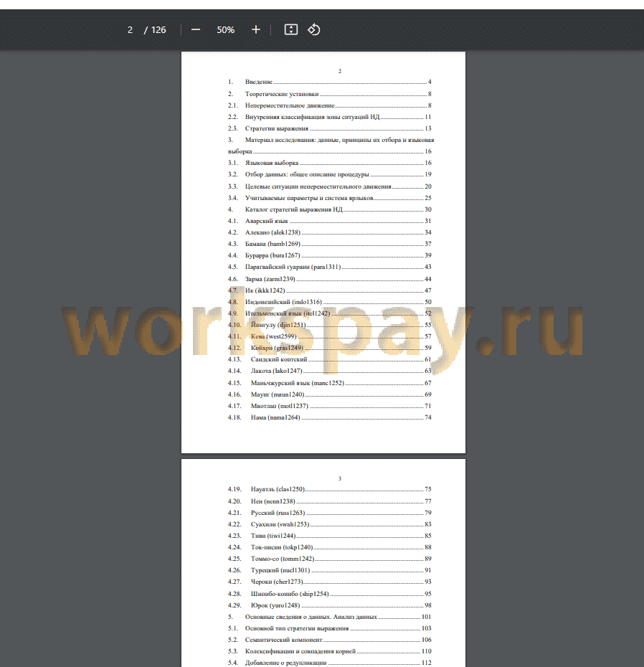Open entry 3.2 'Отбор данных'
This screenshot has width=644, height=667.
[330, 174]
